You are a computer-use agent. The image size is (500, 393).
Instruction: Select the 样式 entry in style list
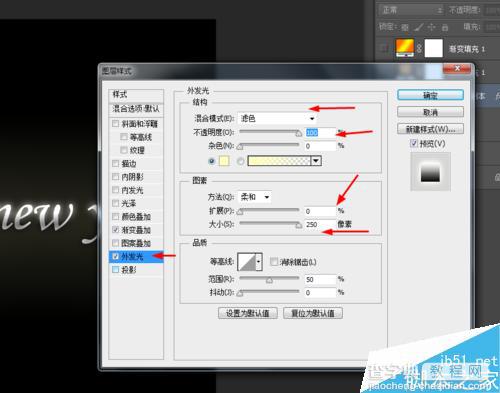pos(136,95)
